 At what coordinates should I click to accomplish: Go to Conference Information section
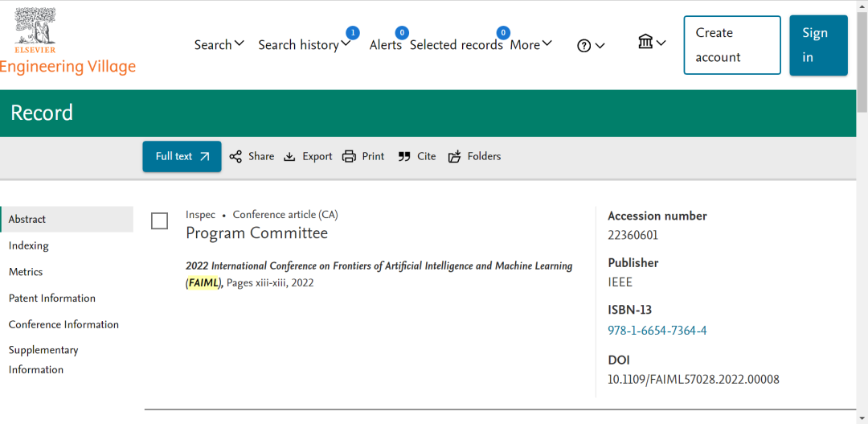pyautogui.click(x=63, y=324)
